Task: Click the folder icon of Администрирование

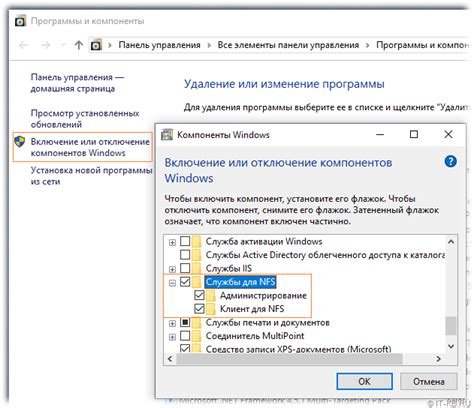Action: [211, 296]
